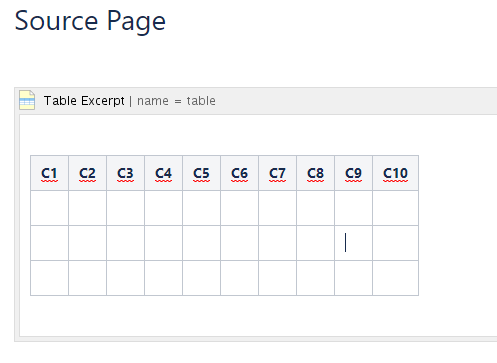This screenshot has width=497, height=363.
Task: Click the C6 header cell
Action: [x=239, y=173]
